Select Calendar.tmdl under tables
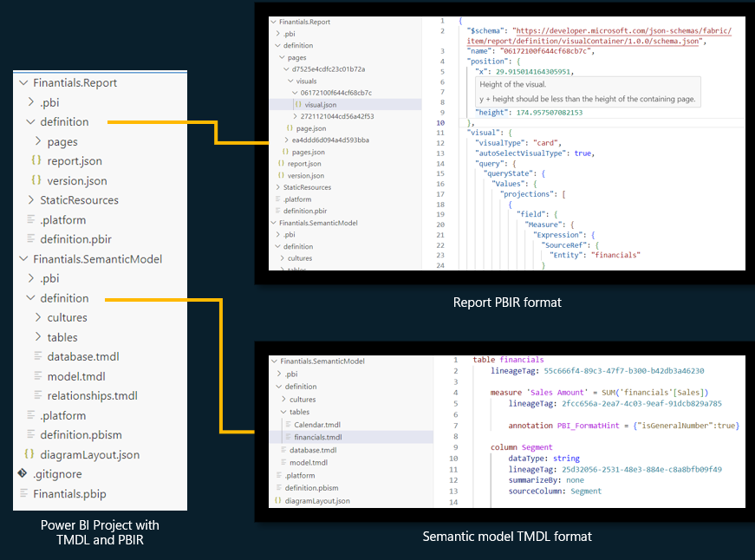This screenshot has height=560, width=755. click(x=317, y=425)
